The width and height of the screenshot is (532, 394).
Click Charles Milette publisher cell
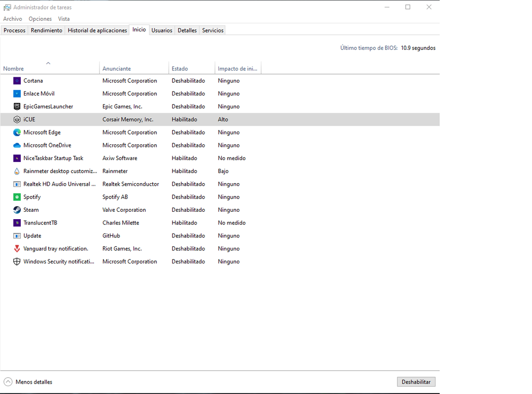pyautogui.click(x=121, y=223)
